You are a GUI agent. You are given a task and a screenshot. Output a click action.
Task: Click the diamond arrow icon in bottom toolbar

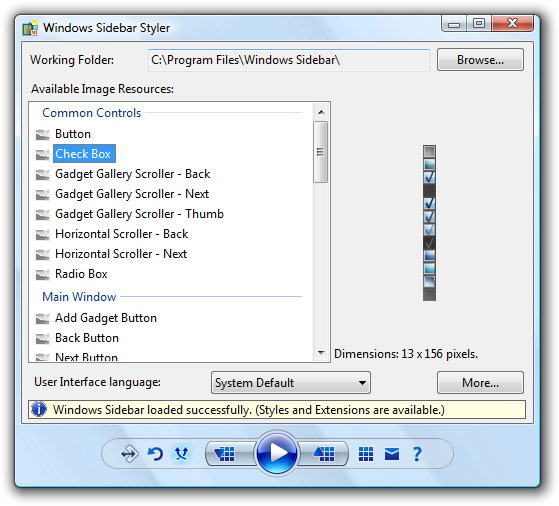click(129, 454)
